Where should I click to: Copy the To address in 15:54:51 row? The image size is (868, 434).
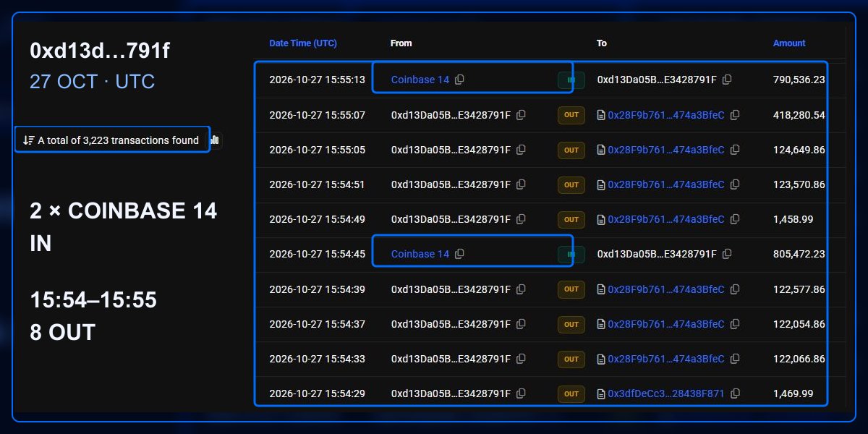pos(735,184)
